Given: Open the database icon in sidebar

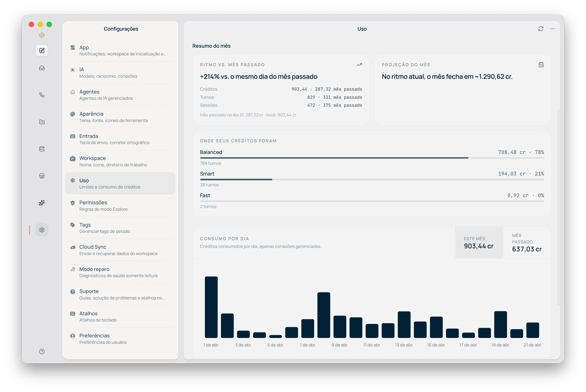Looking at the screenshot, I should [42, 149].
